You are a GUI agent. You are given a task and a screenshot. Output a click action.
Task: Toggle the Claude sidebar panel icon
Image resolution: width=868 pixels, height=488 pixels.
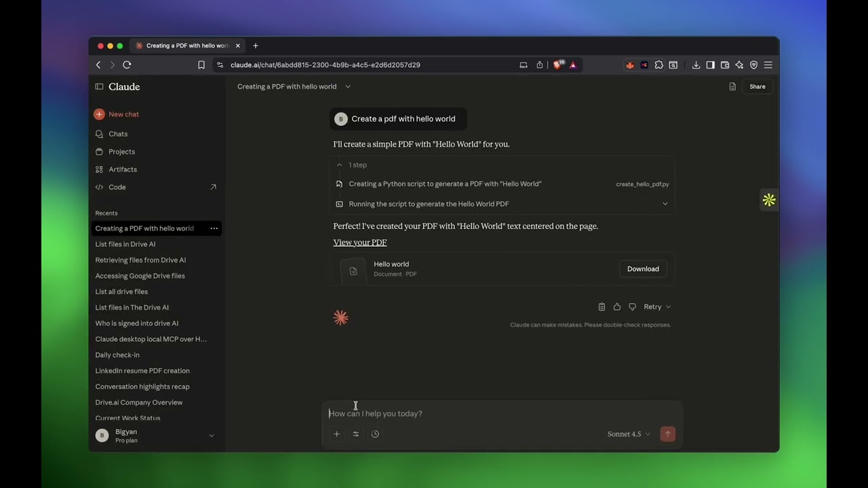point(99,87)
